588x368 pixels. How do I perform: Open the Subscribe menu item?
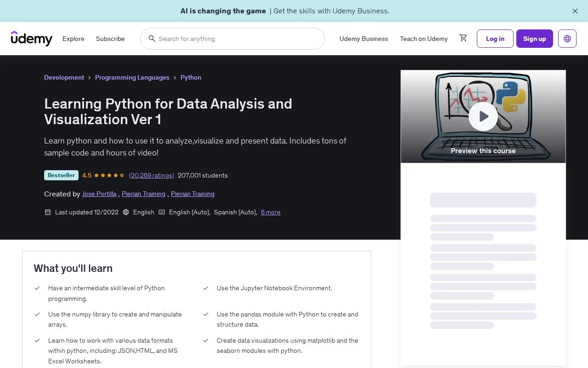coord(110,39)
